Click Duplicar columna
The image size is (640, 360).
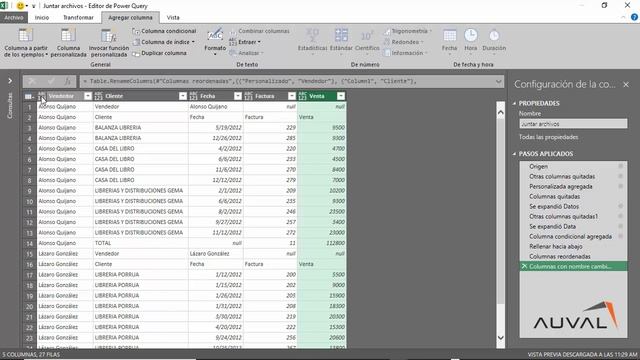160,53
